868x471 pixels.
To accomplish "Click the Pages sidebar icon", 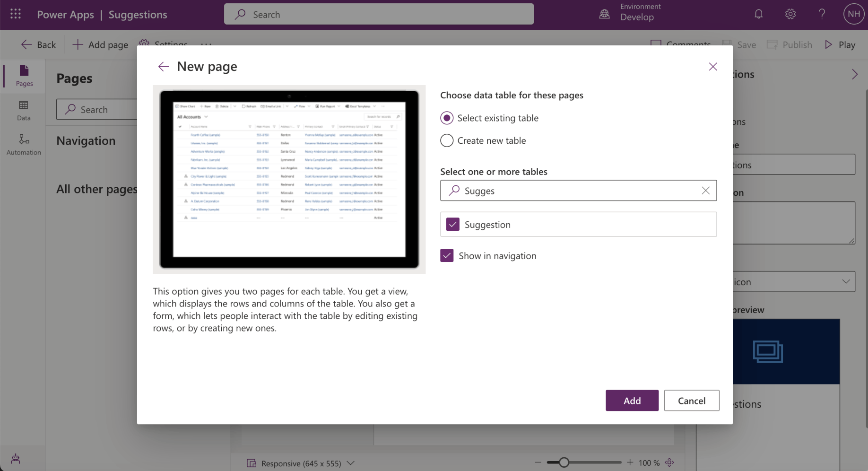I will tap(24, 76).
